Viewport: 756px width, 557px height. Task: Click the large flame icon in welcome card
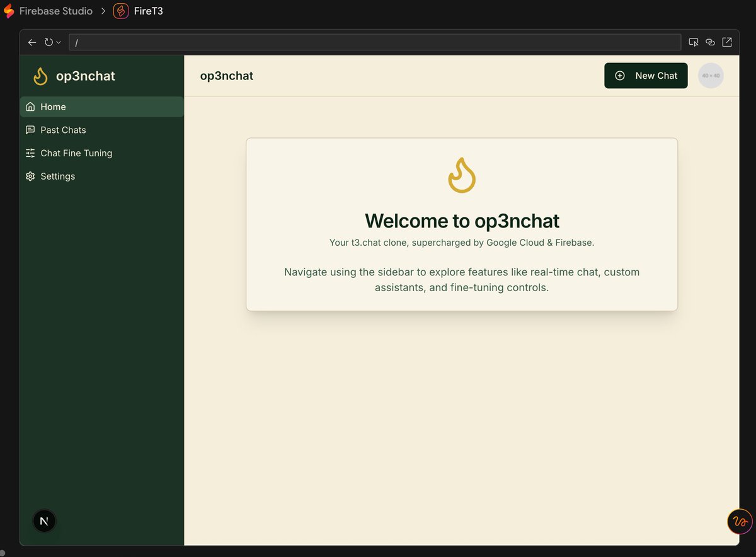[x=462, y=175]
